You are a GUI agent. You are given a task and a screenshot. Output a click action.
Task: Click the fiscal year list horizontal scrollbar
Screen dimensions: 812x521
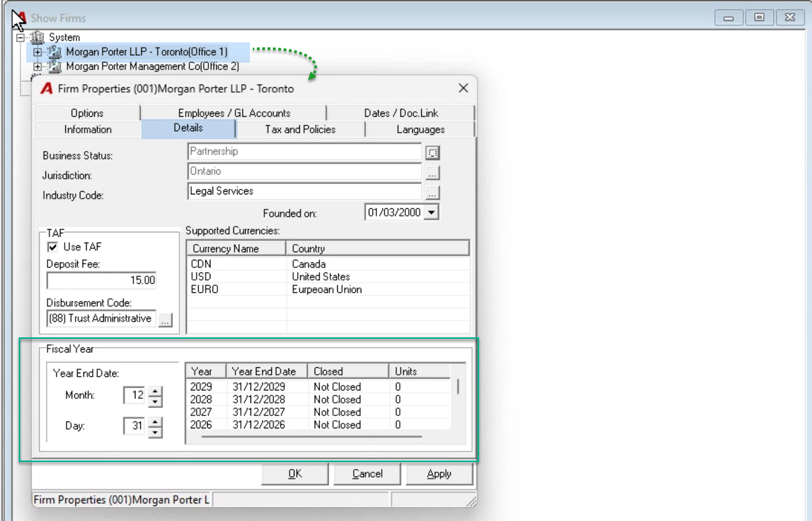312,436
